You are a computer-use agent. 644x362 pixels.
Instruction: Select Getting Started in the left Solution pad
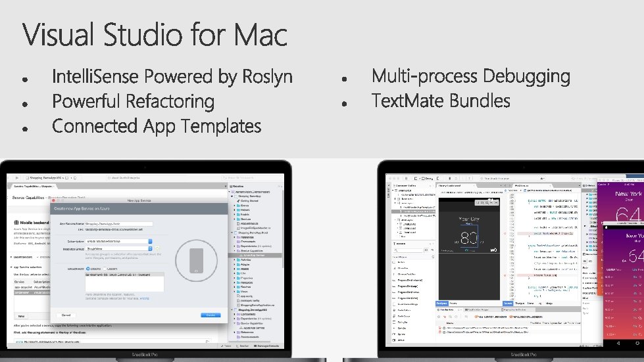(248, 201)
